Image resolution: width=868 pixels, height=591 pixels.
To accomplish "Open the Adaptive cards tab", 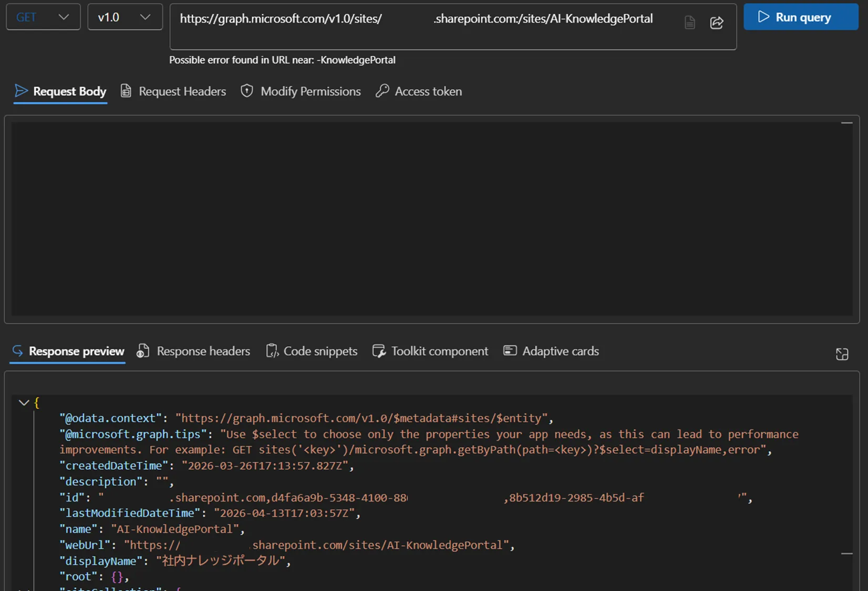I will coord(551,351).
